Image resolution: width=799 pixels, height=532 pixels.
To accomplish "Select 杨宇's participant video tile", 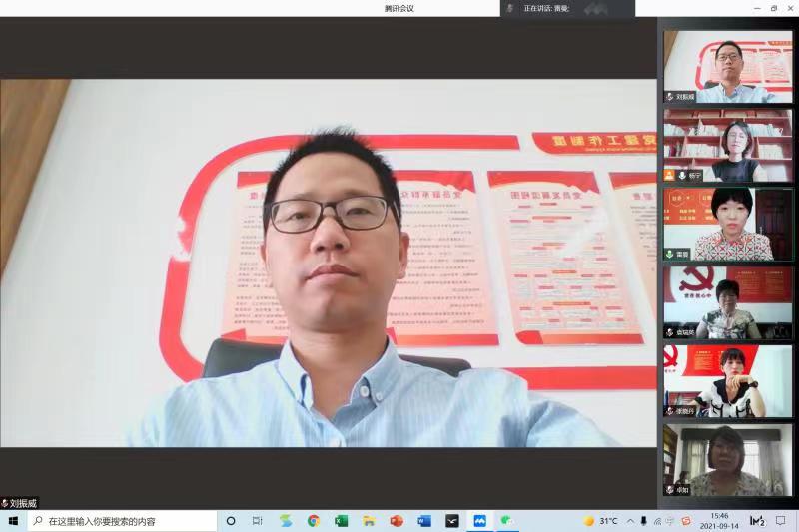I will 727,144.
